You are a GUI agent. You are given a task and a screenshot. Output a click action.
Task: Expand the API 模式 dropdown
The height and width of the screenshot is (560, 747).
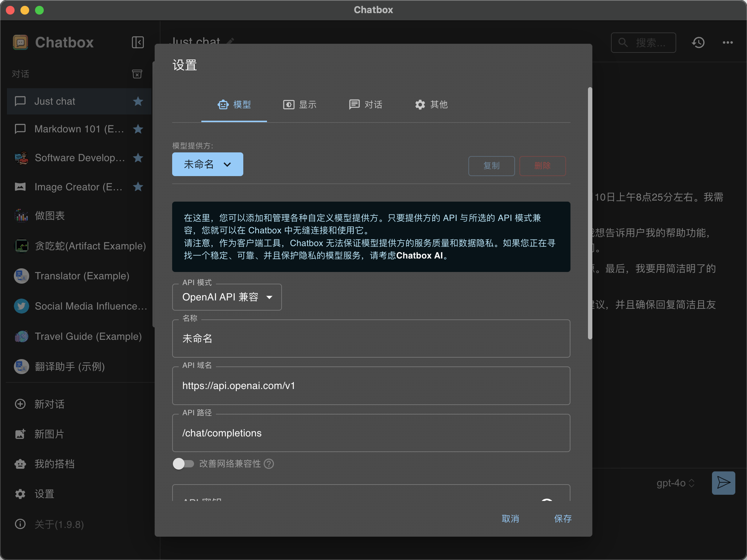227,297
